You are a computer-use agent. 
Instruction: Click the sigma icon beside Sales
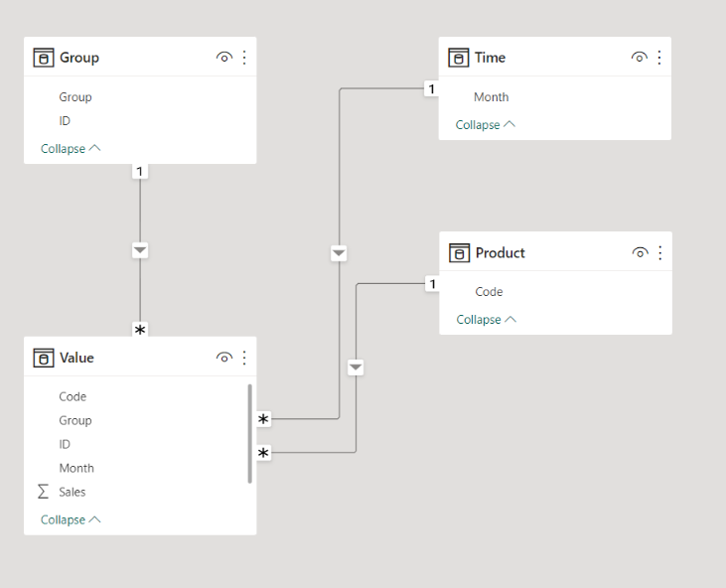pyautogui.click(x=43, y=492)
